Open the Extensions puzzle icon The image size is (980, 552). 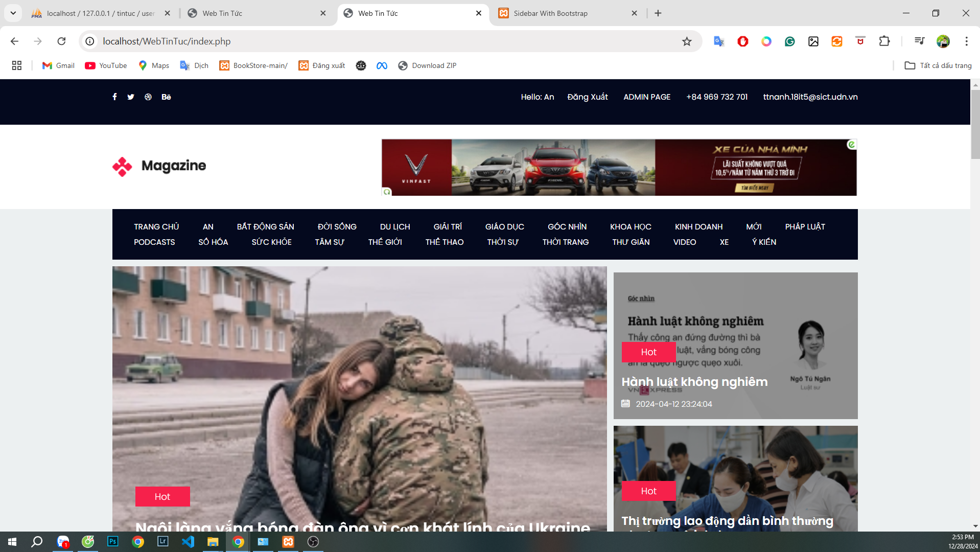tap(884, 41)
